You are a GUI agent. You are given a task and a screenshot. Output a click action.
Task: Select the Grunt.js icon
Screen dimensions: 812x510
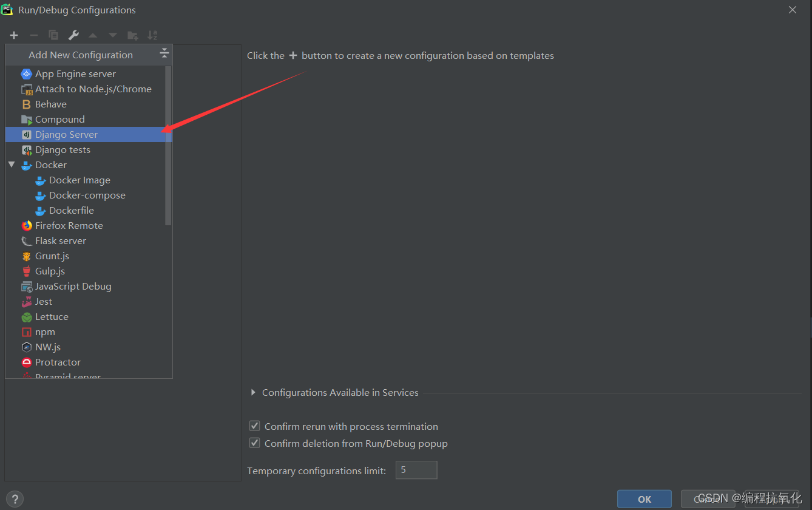[27, 256]
